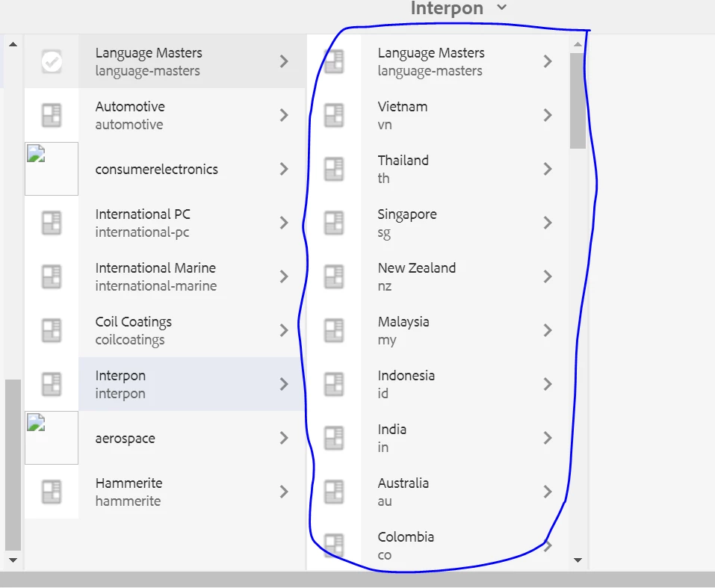Expand the Interpon chevron in left column
715x588 pixels.
pyautogui.click(x=284, y=384)
